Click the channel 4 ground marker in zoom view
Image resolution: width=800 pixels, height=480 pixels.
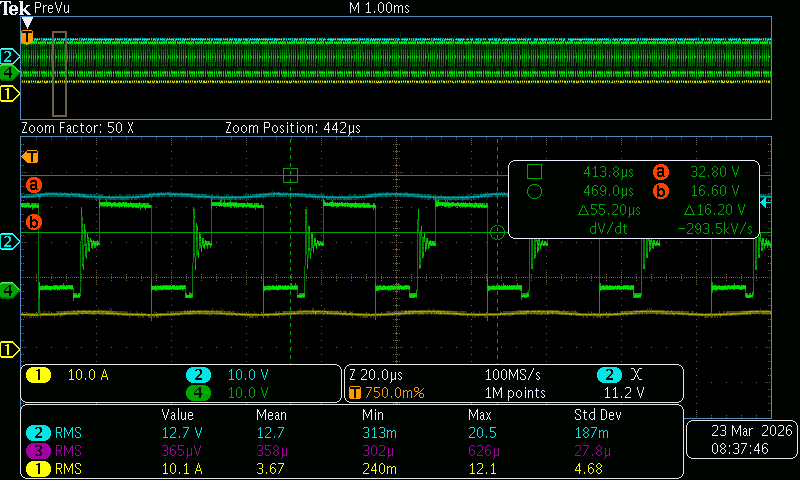(9, 291)
